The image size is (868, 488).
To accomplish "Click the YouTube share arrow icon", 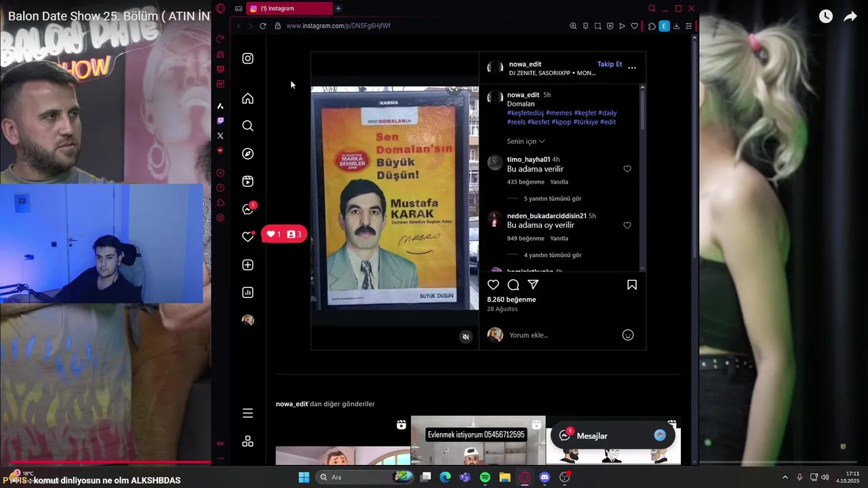I will [x=850, y=16].
